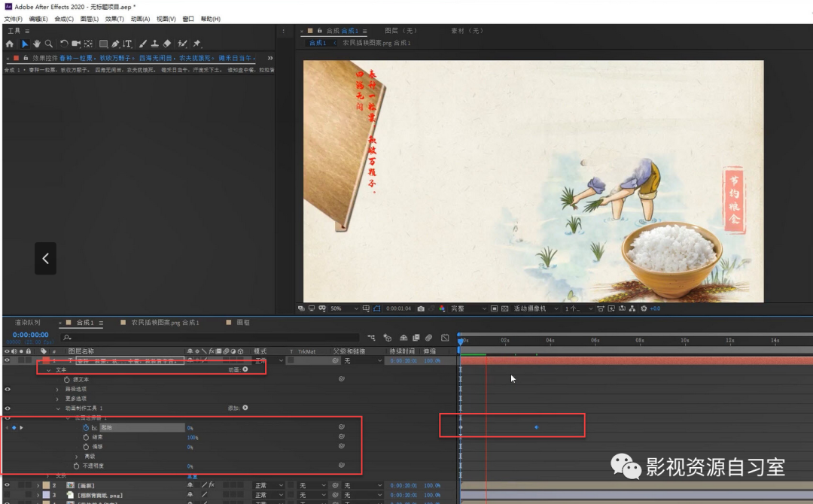This screenshot has height=504, width=813.
Task: Expand the 高级 group
Action: coord(77,457)
